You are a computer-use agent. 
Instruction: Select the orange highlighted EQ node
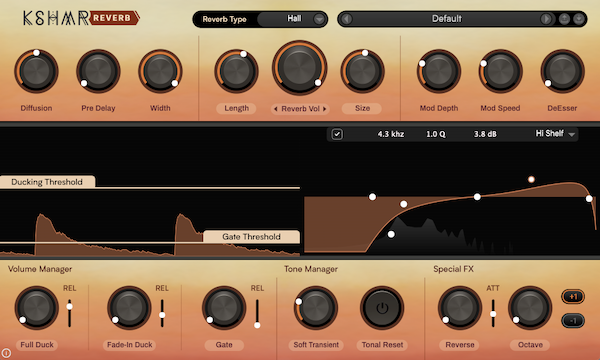coord(531,179)
